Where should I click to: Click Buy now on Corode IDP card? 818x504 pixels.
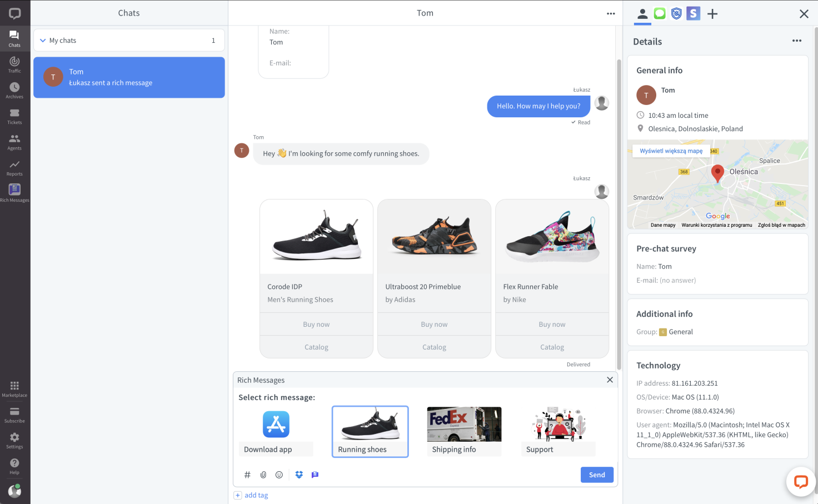[316, 325]
